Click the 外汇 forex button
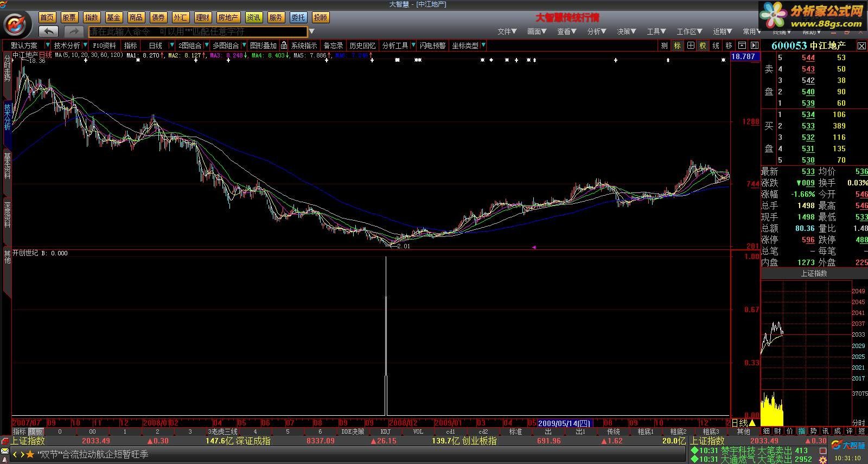 click(181, 17)
